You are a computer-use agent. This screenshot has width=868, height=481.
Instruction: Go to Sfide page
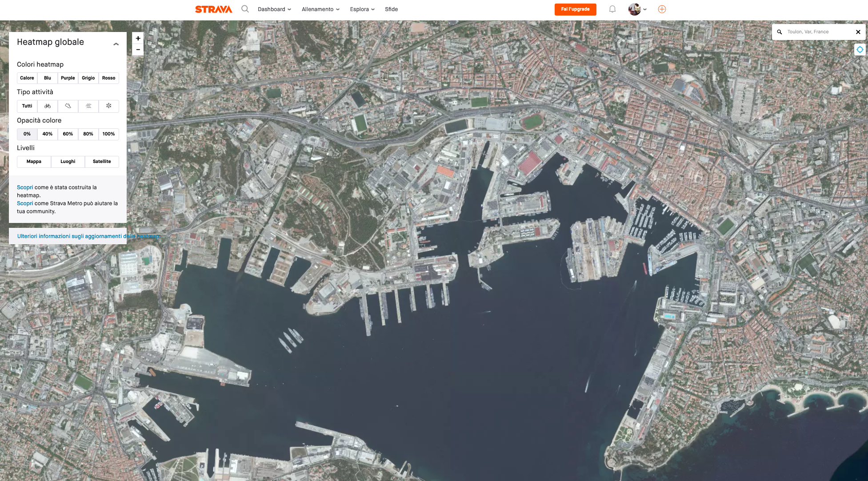pos(391,9)
